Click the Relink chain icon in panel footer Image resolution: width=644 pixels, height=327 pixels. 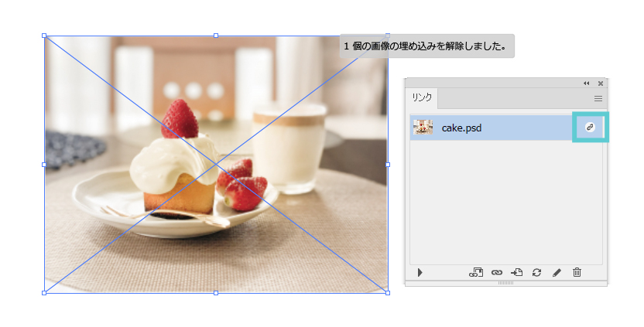click(497, 272)
